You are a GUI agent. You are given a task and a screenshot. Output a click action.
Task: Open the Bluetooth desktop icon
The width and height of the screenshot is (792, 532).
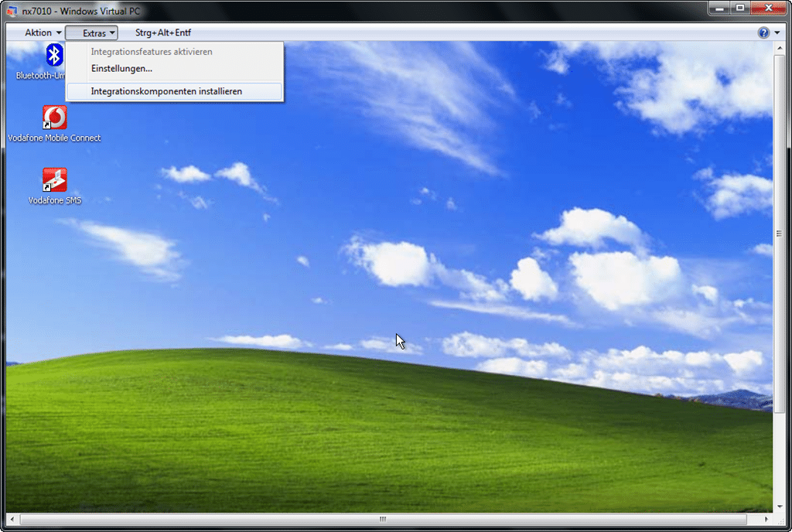(54, 54)
